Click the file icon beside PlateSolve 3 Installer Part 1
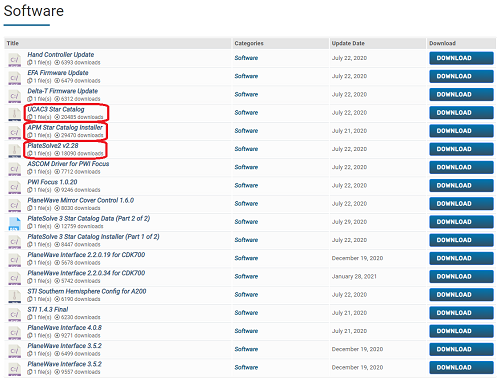The height and width of the screenshot is (380, 500). click(15, 242)
